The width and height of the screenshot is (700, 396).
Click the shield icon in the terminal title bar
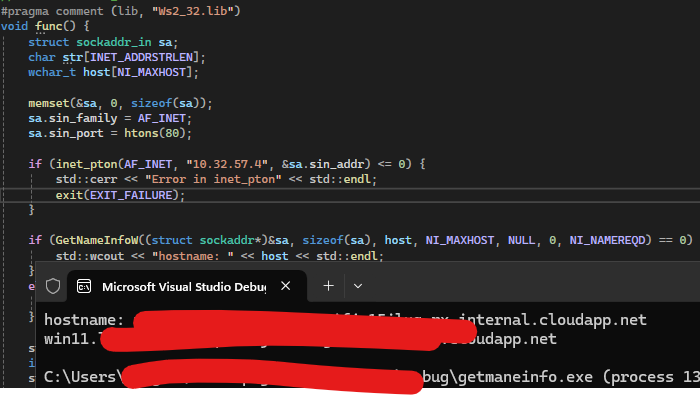(53, 286)
